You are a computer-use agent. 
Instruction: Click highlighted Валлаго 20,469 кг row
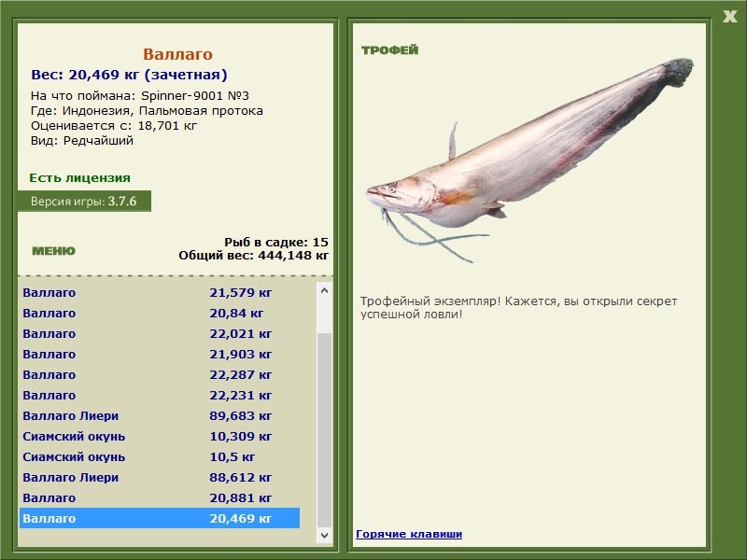[x=160, y=518]
